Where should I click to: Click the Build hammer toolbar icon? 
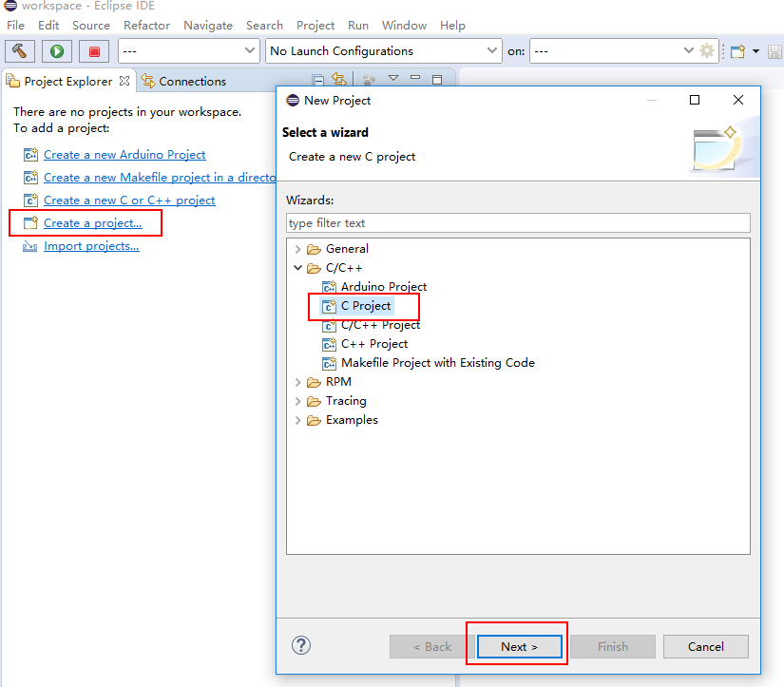click(x=20, y=51)
